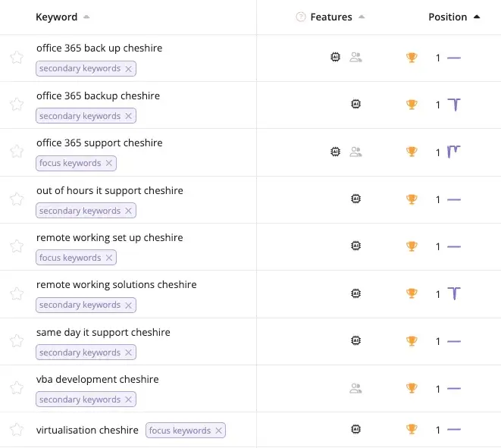Image resolution: width=501 pixels, height=448 pixels.
Task: Open 'remote working solutions cheshire' keyword
Action: pyautogui.click(x=116, y=285)
